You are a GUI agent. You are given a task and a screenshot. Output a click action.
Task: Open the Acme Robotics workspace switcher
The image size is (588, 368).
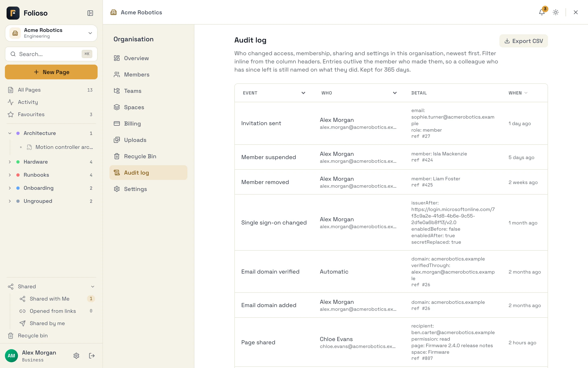[x=51, y=33]
